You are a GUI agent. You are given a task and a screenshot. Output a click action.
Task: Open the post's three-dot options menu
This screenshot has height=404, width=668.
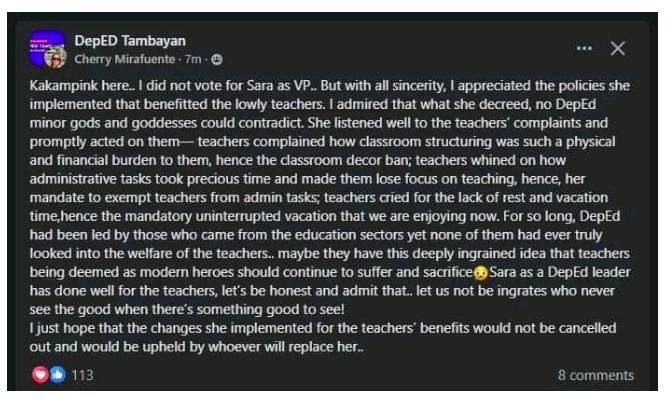[x=585, y=48]
